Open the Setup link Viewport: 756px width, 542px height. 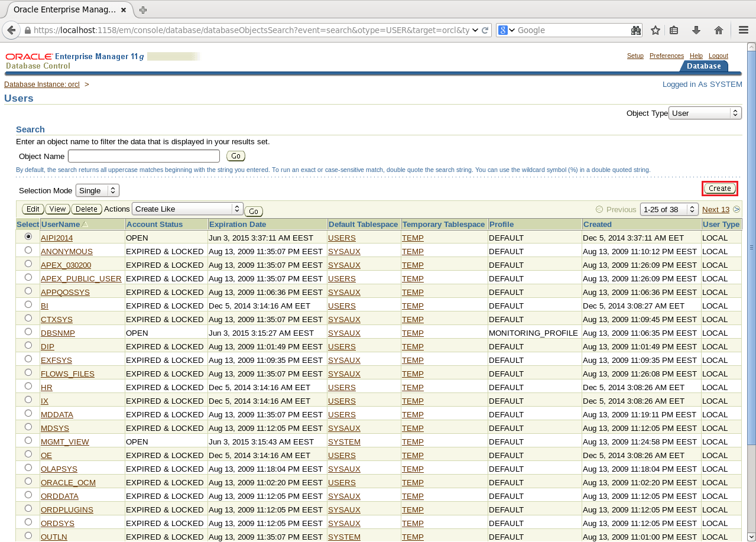pos(635,56)
